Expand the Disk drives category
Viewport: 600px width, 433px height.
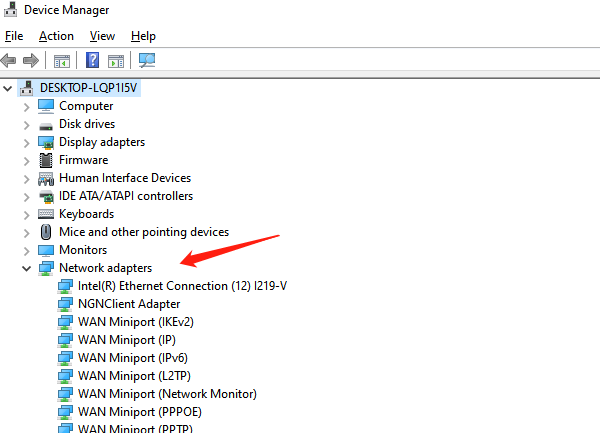tap(26, 125)
